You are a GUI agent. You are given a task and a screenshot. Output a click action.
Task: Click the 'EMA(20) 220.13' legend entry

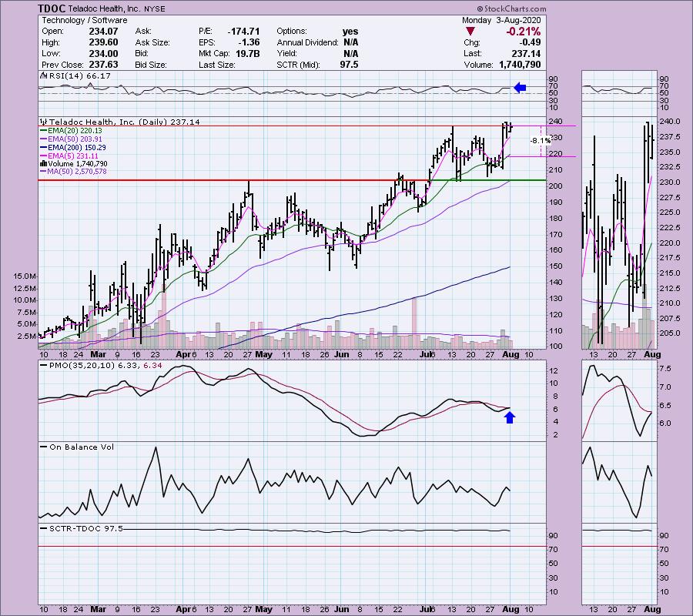[75, 131]
